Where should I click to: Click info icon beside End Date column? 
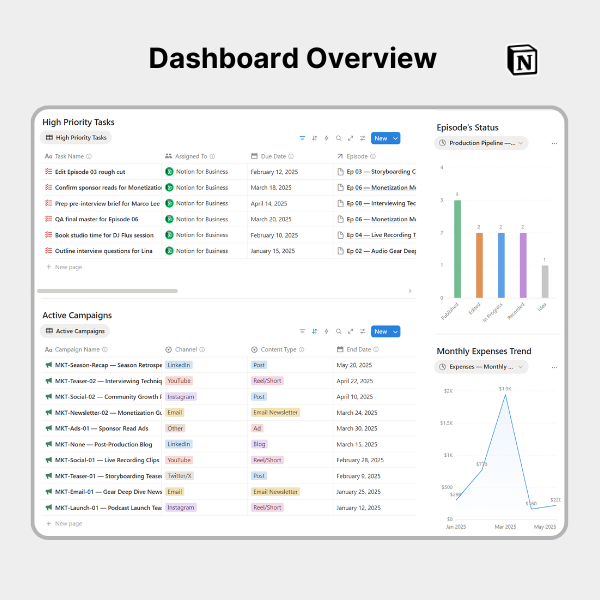[376, 350]
